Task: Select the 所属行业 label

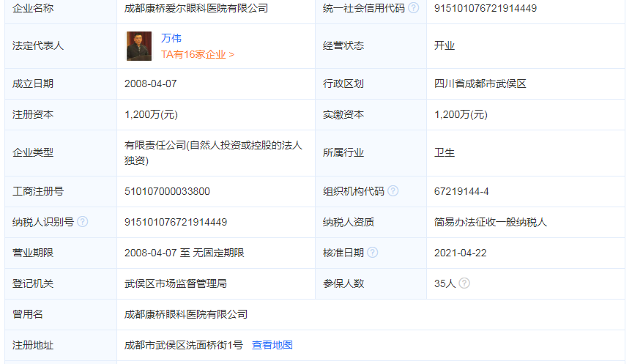Action: [x=343, y=153]
